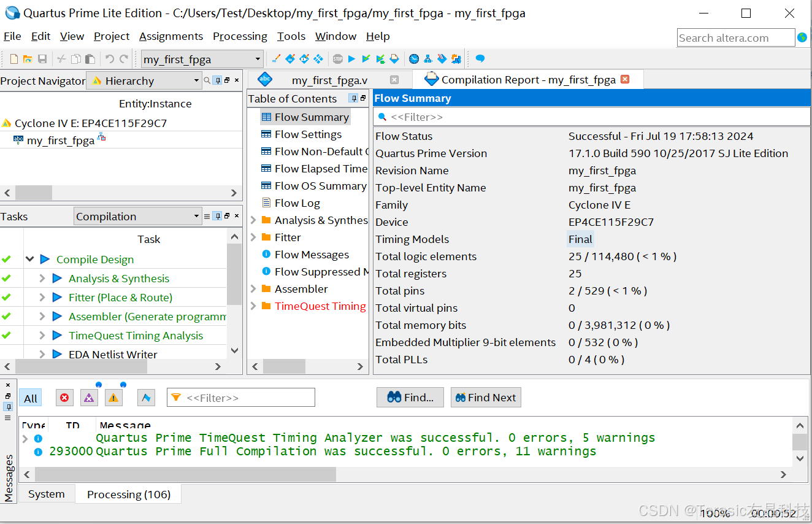Image resolution: width=812 pixels, height=524 pixels.
Task: Close the Compilation Report tab
Action: tap(625, 79)
